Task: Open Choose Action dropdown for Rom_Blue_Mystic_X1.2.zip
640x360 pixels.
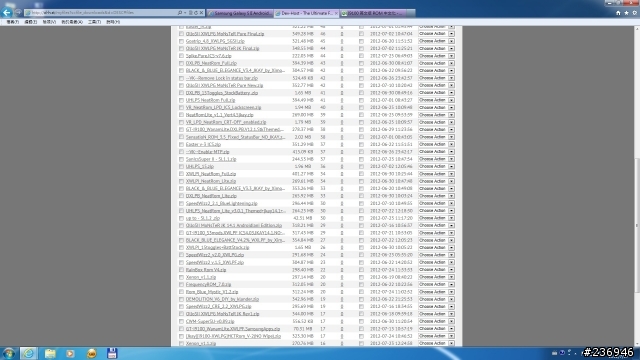Action: [436, 292]
